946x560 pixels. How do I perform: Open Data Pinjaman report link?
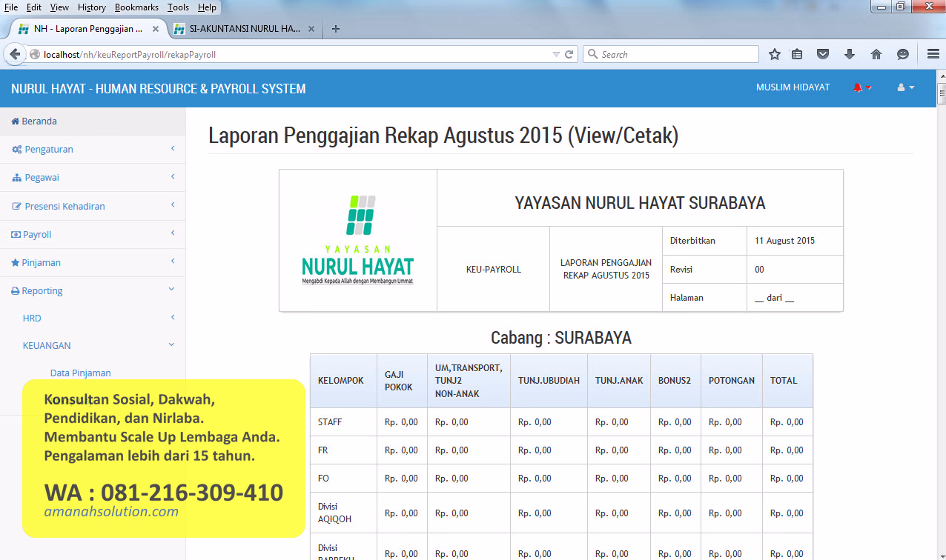point(81,373)
